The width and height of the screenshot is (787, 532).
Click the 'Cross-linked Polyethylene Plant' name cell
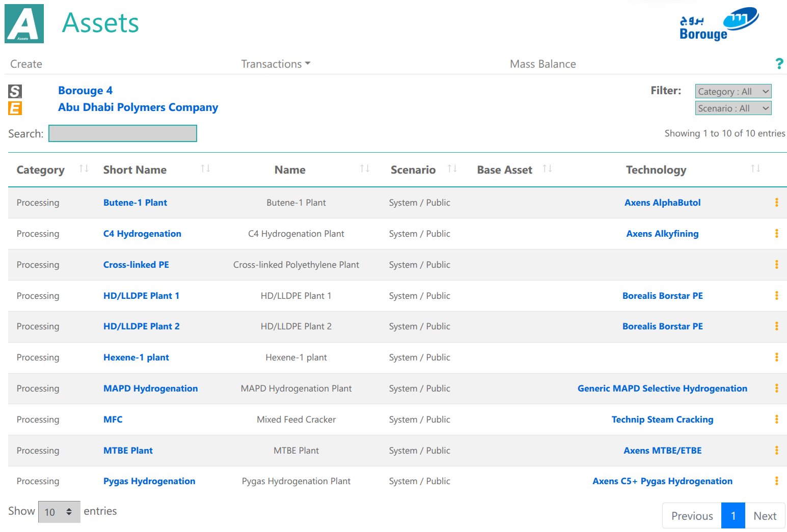296,265
